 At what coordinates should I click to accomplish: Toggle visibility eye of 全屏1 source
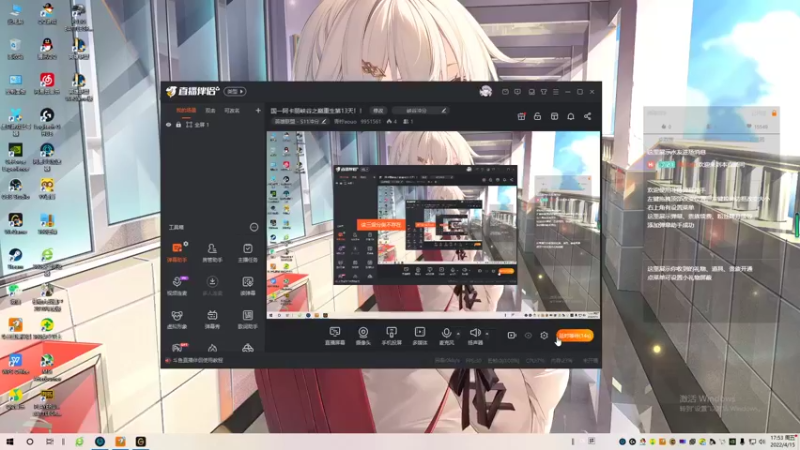pos(168,124)
